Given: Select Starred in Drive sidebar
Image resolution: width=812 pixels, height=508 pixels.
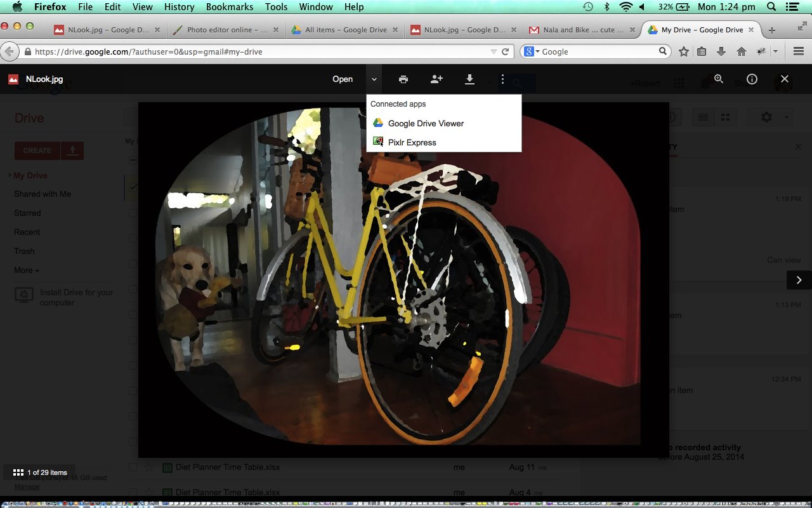Looking at the screenshot, I should pos(27,213).
